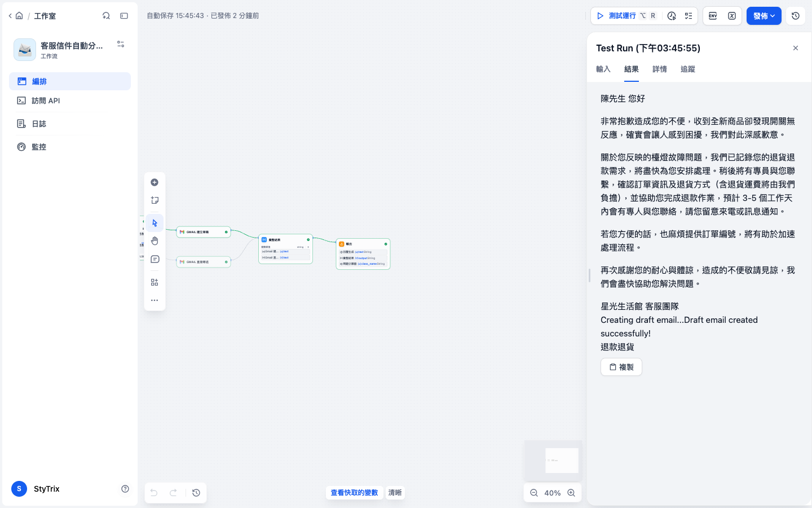Open the 訪問 API sidebar item
Image resolution: width=812 pixels, height=508 pixels.
click(70, 100)
